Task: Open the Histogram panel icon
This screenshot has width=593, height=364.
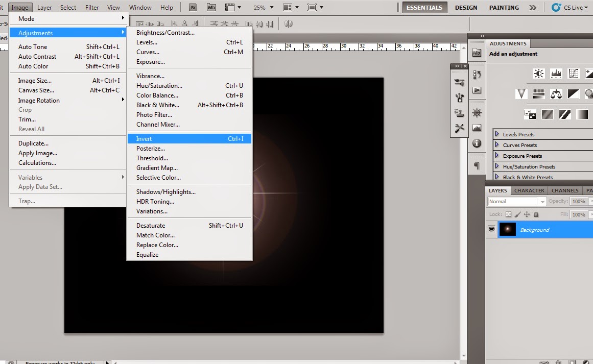Action: tap(477, 128)
